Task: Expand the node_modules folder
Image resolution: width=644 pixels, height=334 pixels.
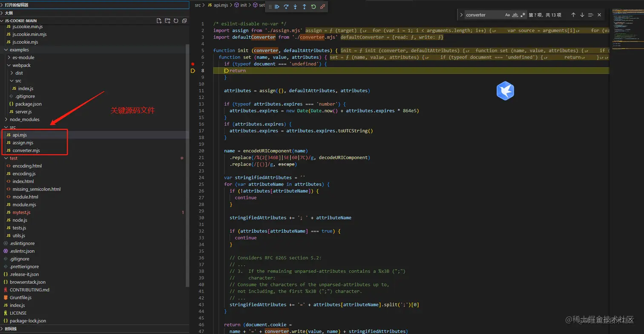Action: click(x=24, y=119)
